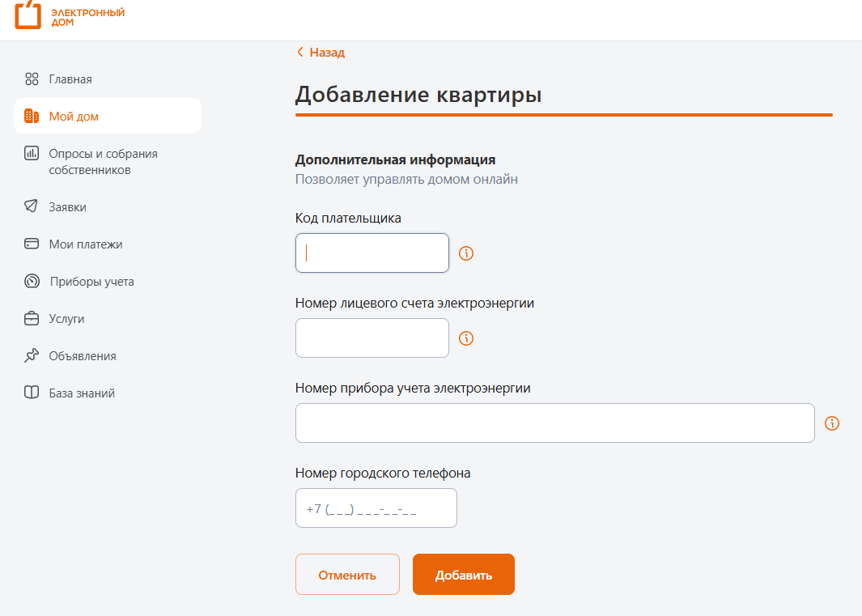The width and height of the screenshot is (862, 616).
Task: Show info hint for Номер лицевого счета электроэнергии
Action: click(466, 338)
